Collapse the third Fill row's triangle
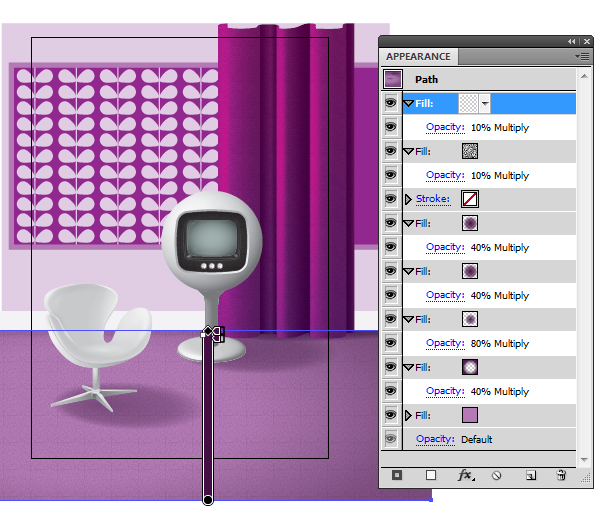Viewport: 599px width, 520px height. tap(408, 224)
